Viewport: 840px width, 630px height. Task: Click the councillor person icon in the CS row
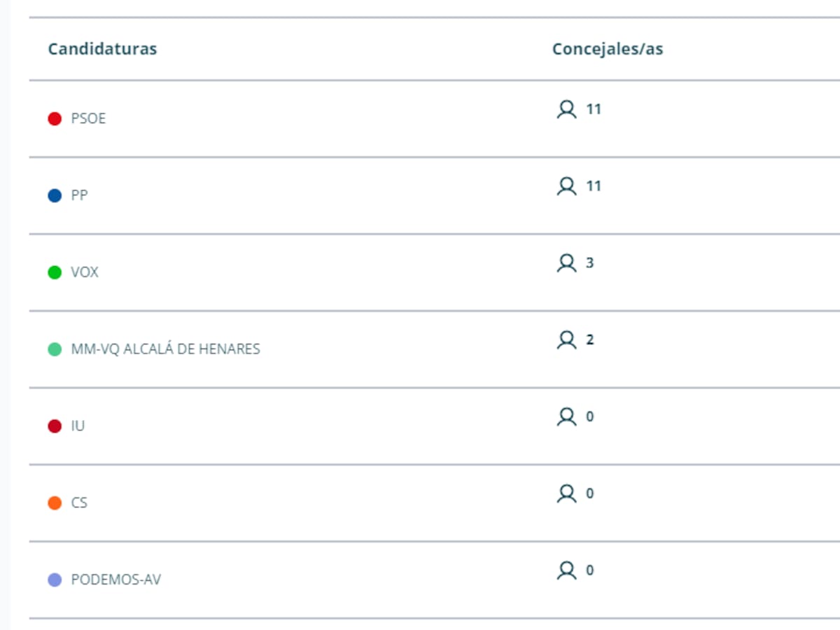pyautogui.click(x=566, y=495)
